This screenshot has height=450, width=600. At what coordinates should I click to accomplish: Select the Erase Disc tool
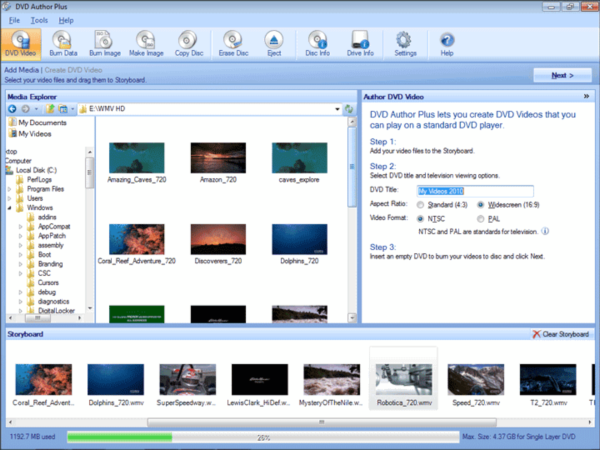point(233,44)
